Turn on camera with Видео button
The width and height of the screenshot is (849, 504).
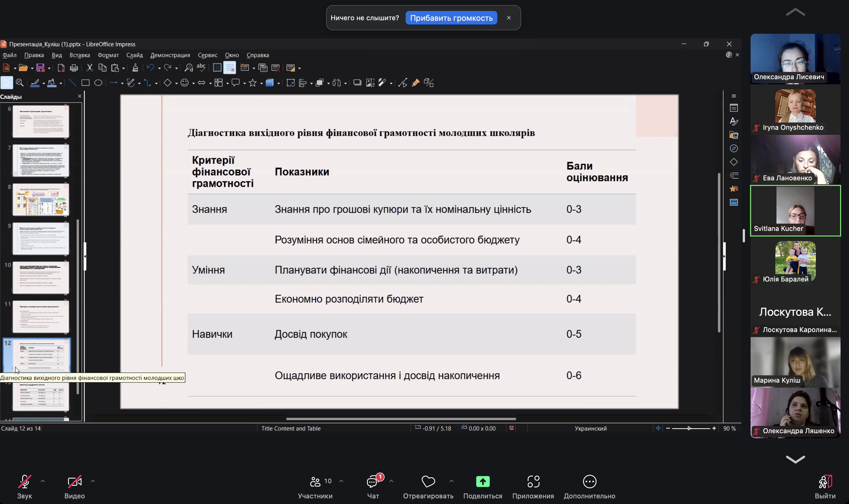point(74,487)
